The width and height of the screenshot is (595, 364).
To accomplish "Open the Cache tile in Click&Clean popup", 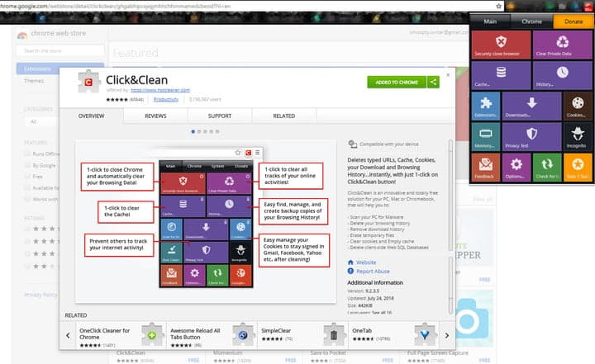I will (x=501, y=75).
